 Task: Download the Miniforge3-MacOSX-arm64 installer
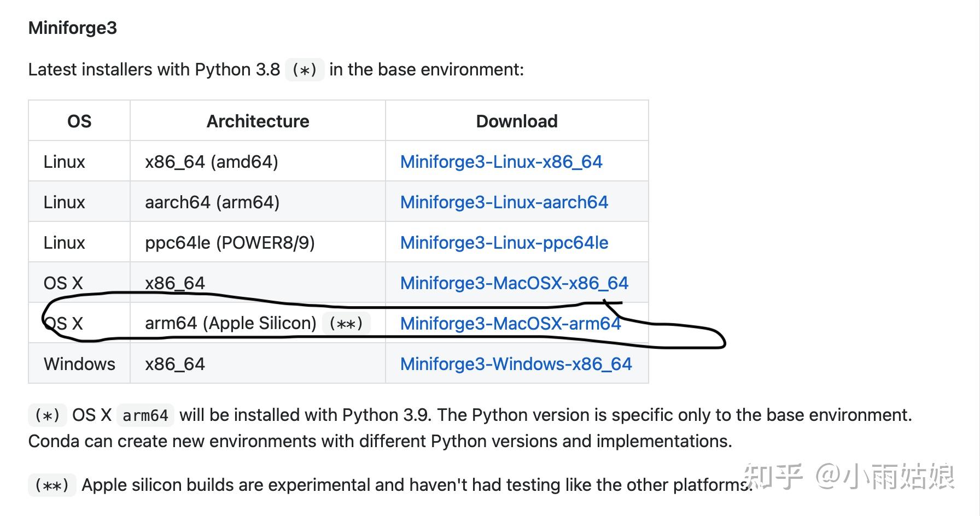(x=510, y=324)
